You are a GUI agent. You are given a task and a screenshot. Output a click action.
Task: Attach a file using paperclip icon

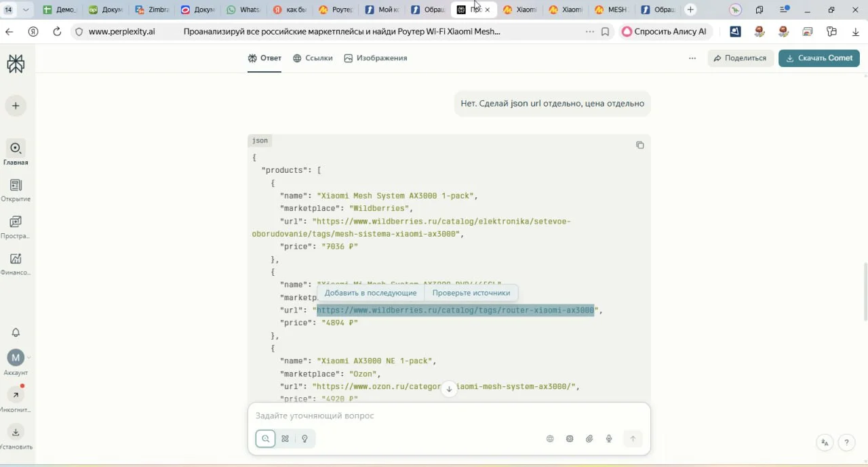[x=589, y=439]
